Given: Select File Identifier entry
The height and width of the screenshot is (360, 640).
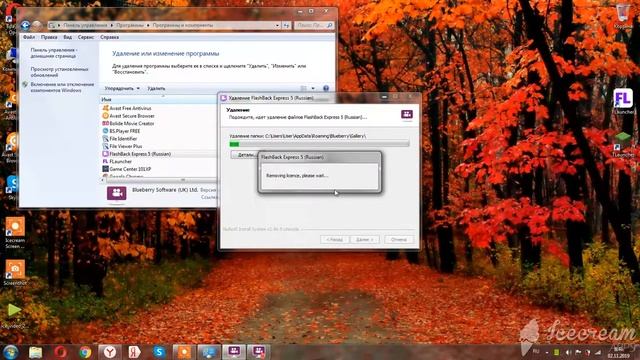Looking at the screenshot, I should [x=119, y=139].
